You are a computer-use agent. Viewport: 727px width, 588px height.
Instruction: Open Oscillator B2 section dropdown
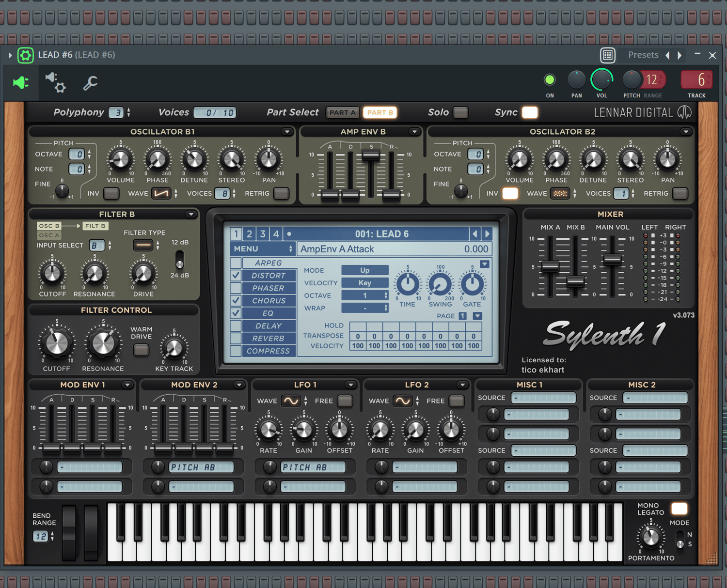point(686,132)
